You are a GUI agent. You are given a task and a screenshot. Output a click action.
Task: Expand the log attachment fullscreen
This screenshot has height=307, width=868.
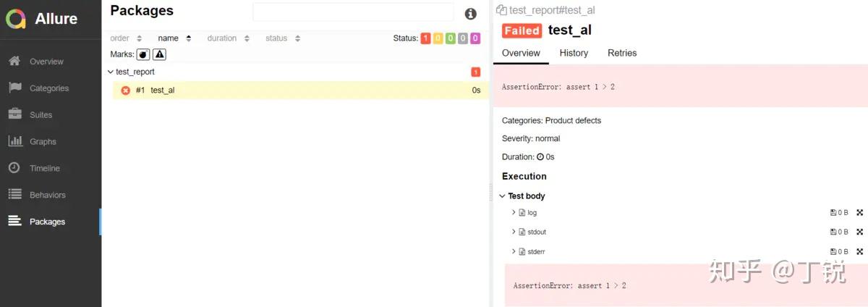pos(860,213)
